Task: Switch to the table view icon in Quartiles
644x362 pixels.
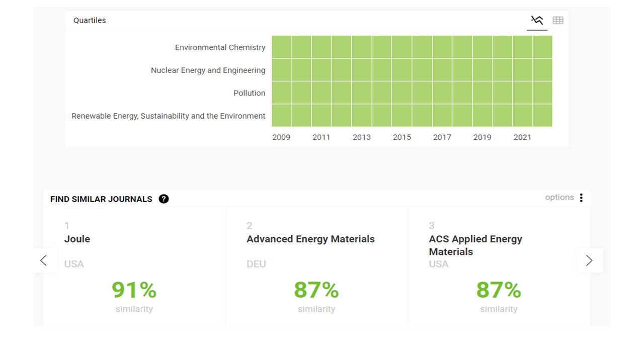Action: [557, 21]
